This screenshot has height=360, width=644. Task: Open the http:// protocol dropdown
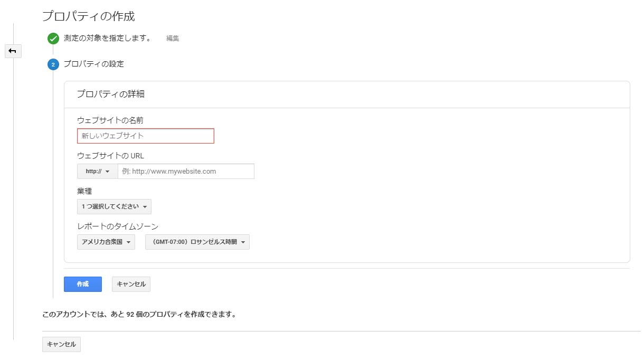97,172
